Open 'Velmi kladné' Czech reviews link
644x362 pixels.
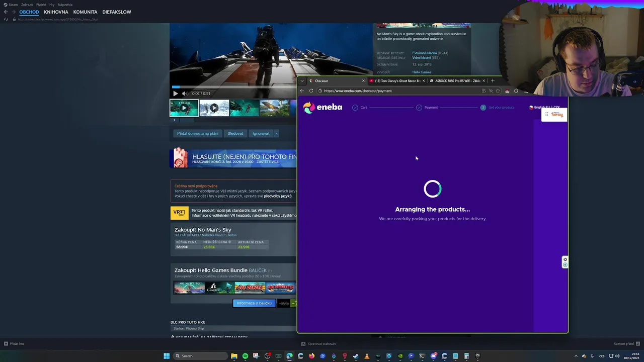point(422,58)
